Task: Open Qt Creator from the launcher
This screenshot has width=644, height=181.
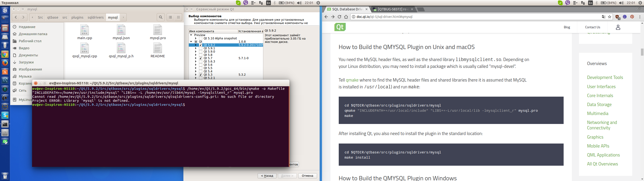Action: pyautogui.click(x=5, y=141)
